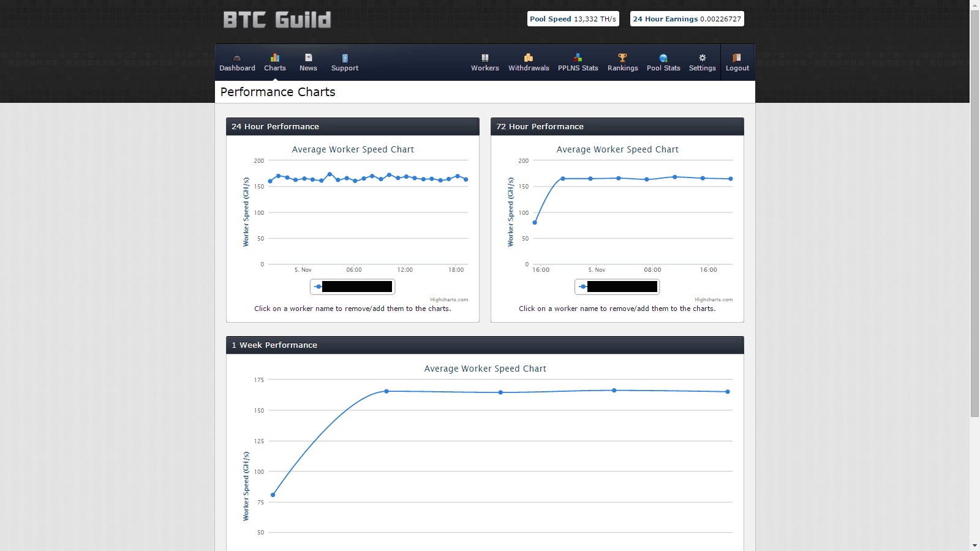Open Settings menu label
This screenshot has height=551, width=980.
(x=703, y=68)
